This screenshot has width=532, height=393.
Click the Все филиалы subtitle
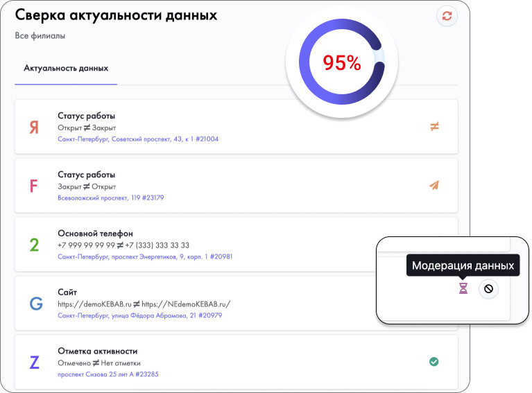[x=40, y=35]
